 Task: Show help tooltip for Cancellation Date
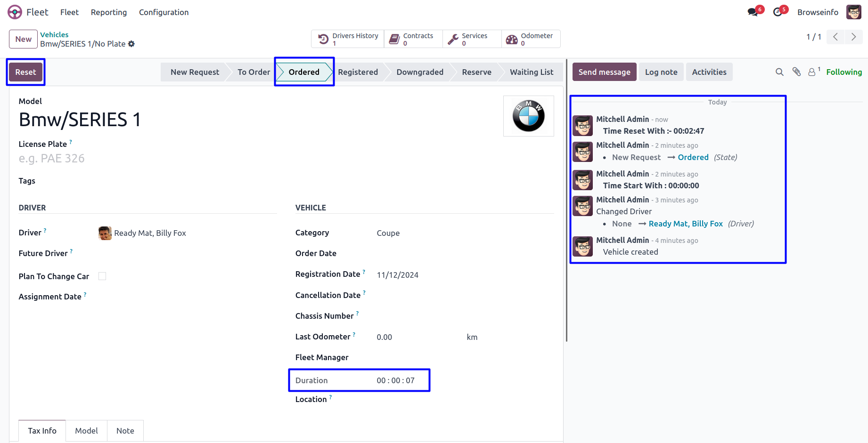click(x=364, y=293)
